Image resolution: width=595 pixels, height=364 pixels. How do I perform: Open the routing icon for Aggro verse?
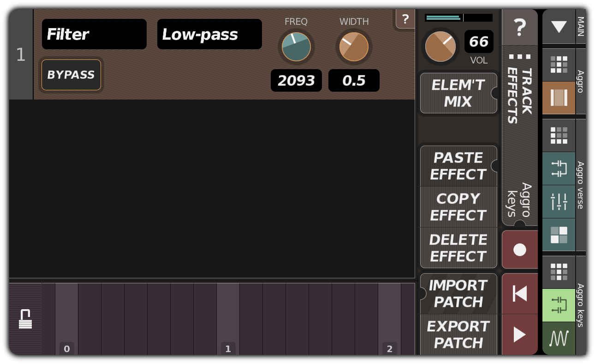coord(559,169)
